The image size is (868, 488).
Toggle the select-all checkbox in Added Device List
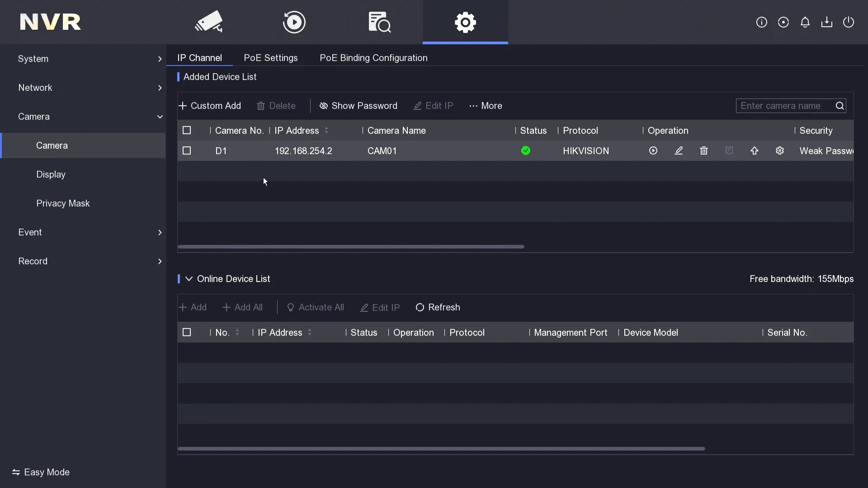(x=187, y=130)
